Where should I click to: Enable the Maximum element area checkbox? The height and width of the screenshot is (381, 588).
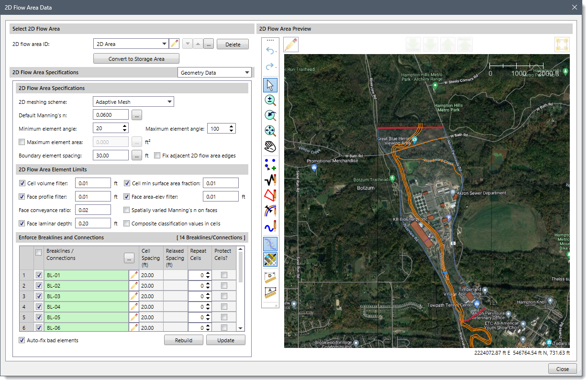pos(22,142)
